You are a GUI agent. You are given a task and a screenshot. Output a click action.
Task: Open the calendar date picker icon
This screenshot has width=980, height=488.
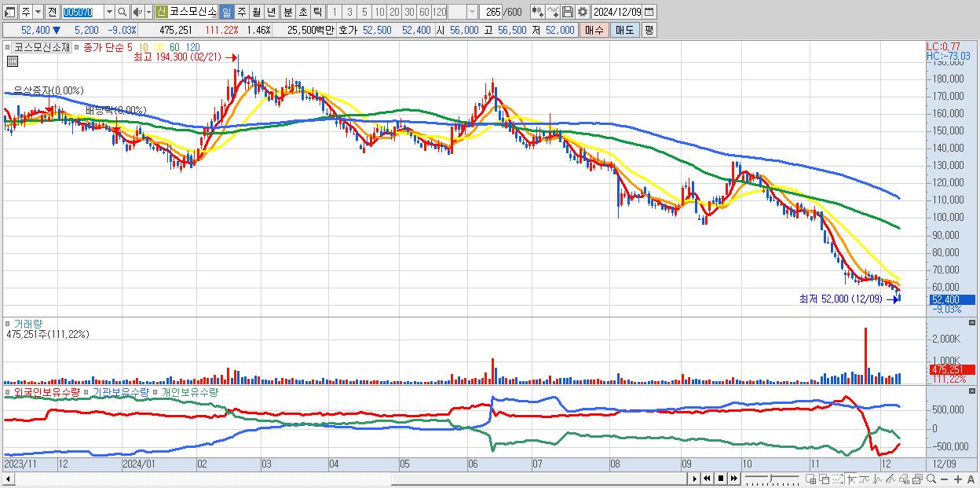(x=649, y=12)
